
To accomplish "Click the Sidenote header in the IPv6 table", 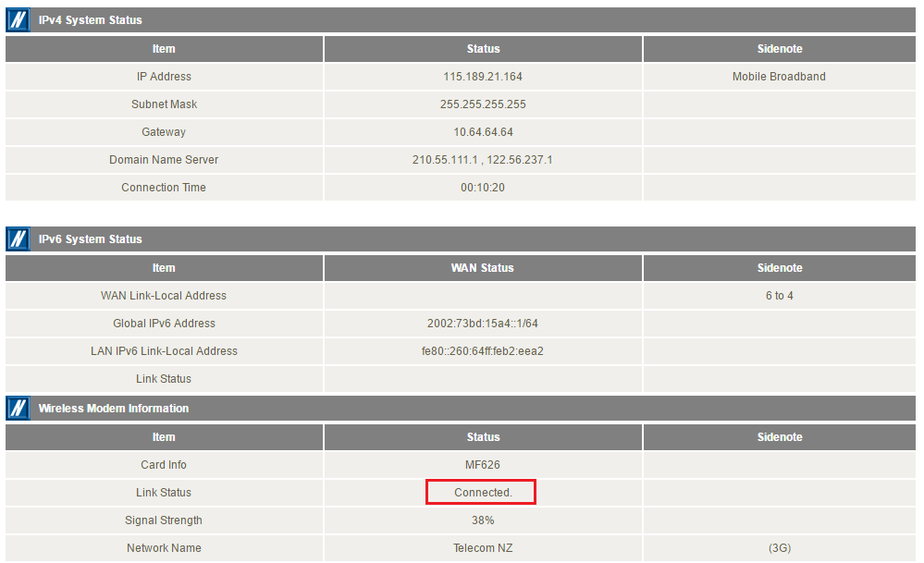I will pos(780,268).
